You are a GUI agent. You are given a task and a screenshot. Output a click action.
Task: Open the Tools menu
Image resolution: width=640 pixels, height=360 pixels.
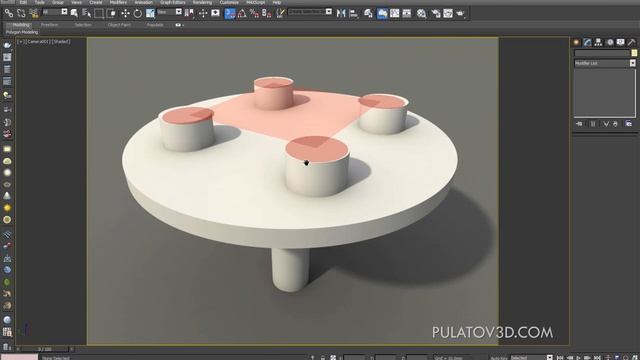40,2
